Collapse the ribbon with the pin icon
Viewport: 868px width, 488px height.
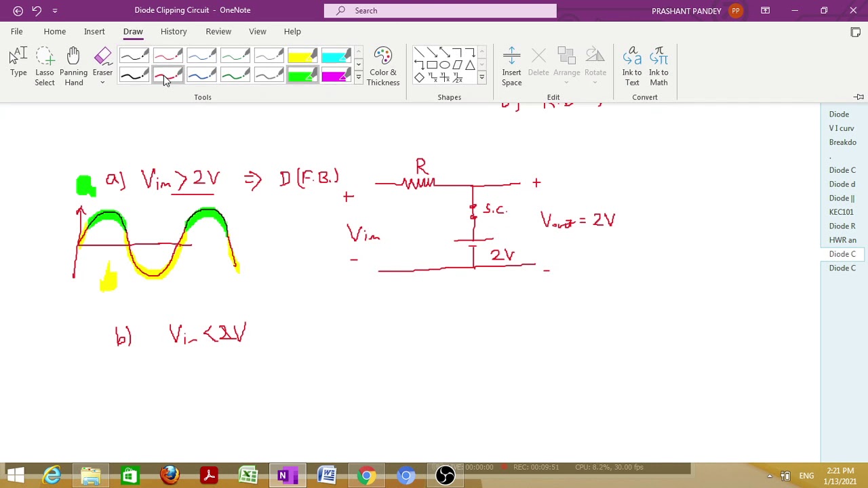[x=859, y=97]
